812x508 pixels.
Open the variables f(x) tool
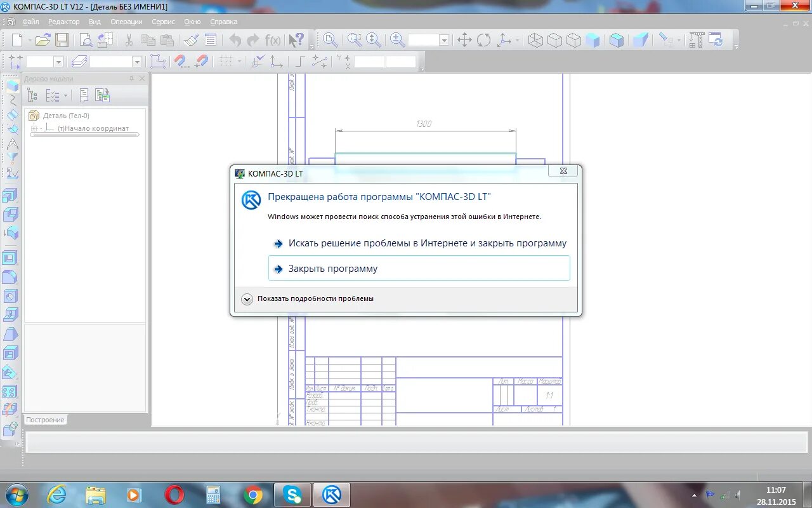pyautogui.click(x=273, y=40)
